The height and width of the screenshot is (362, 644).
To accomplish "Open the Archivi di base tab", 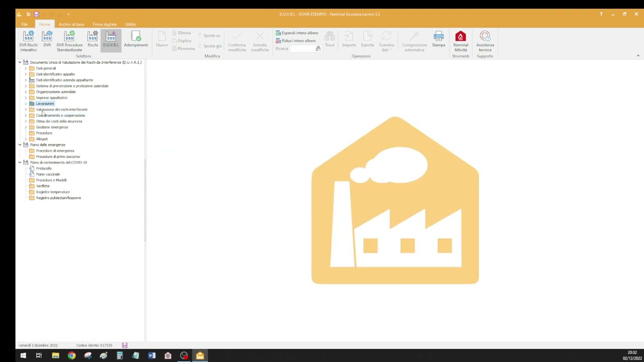I will [71, 24].
